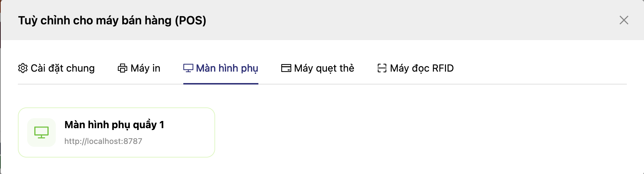This screenshot has width=644, height=174.
Task: Switch to the Máy in tab
Action: click(145, 68)
